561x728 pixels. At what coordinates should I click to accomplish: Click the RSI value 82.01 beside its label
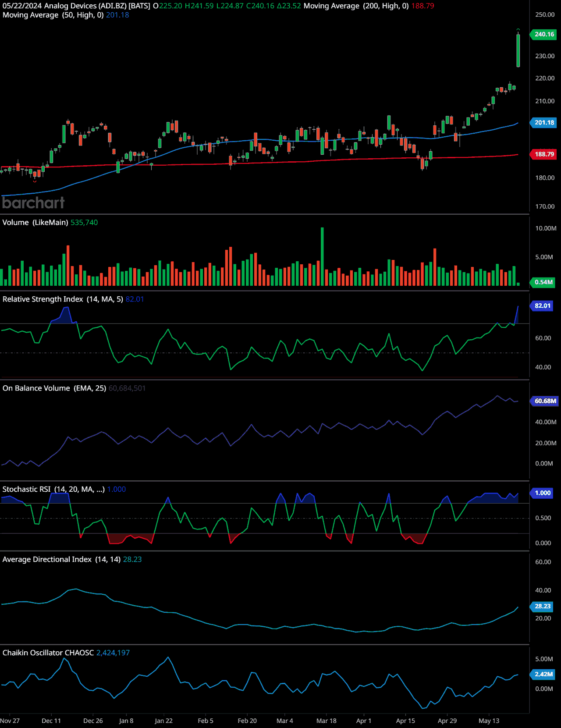pos(135,299)
